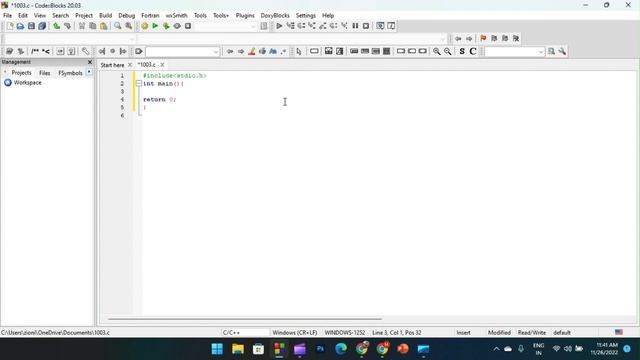This screenshot has width=640, height=360.
Task: Click the Cut icon
Action: click(x=82, y=26)
